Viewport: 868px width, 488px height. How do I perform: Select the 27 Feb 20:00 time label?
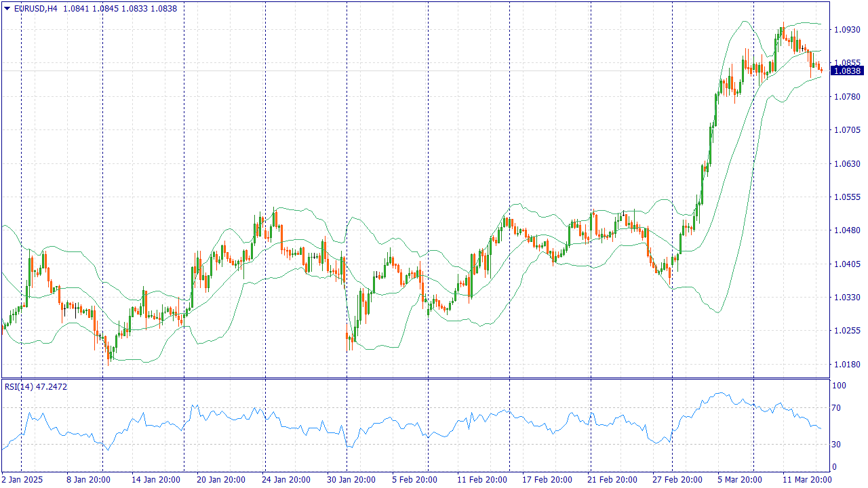coord(677,480)
